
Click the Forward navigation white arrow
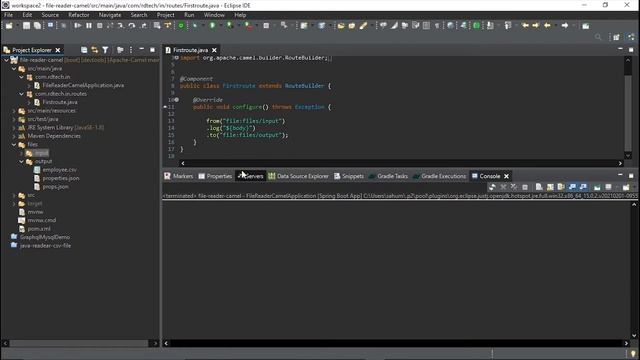coord(565,26)
